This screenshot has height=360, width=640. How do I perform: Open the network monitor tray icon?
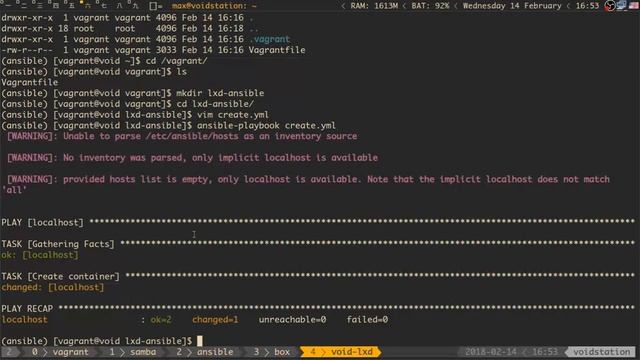point(622,6)
